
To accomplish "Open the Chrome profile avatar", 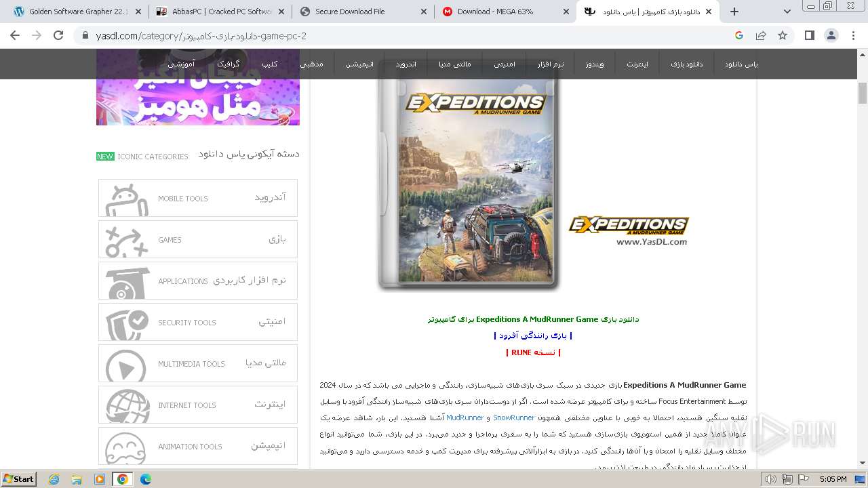I will pyautogui.click(x=831, y=35).
